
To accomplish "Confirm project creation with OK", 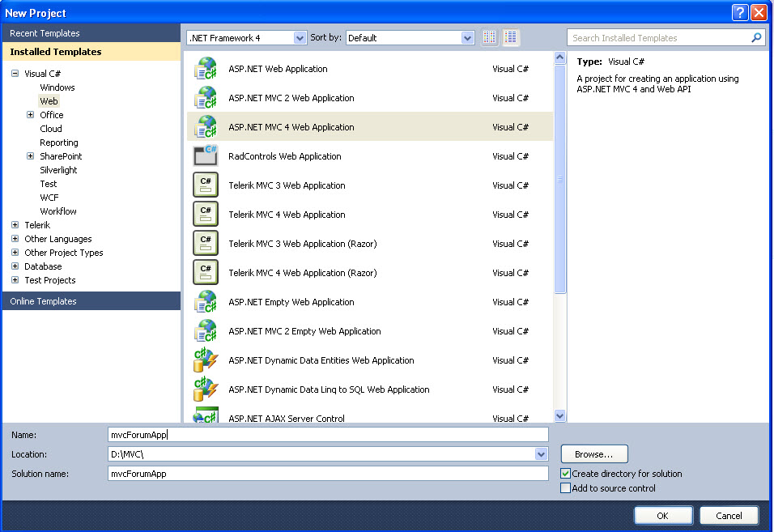I will pos(663,515).
